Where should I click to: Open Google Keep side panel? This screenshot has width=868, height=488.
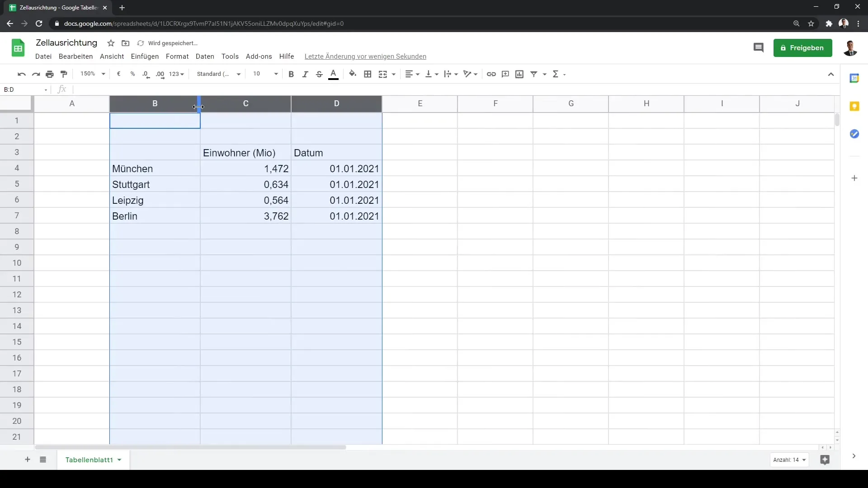pos(854,106)
